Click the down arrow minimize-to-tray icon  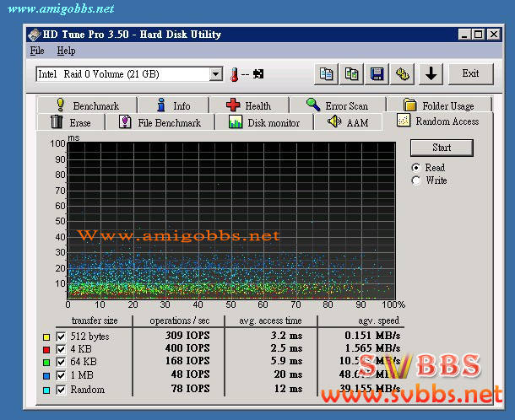point(431,74)
